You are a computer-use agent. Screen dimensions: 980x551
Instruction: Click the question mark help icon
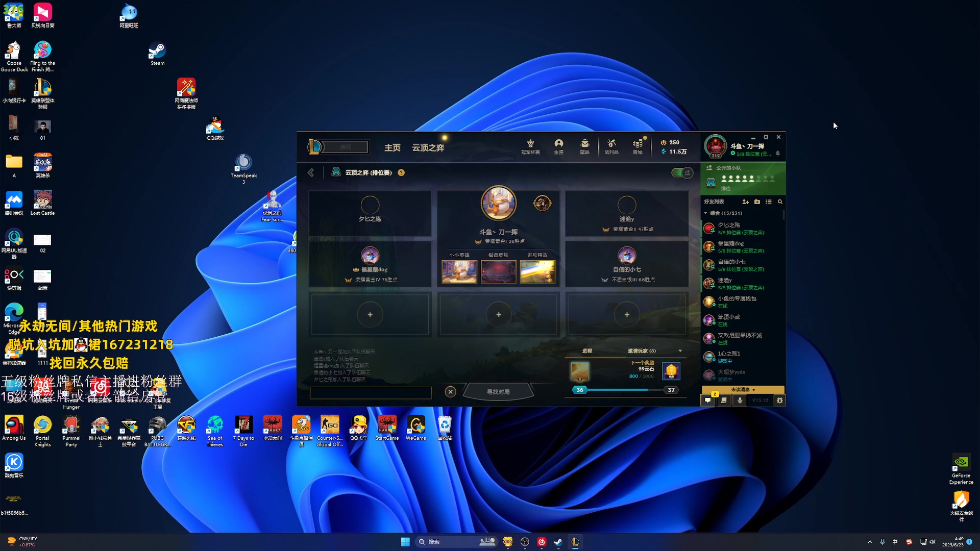point(401,172)
